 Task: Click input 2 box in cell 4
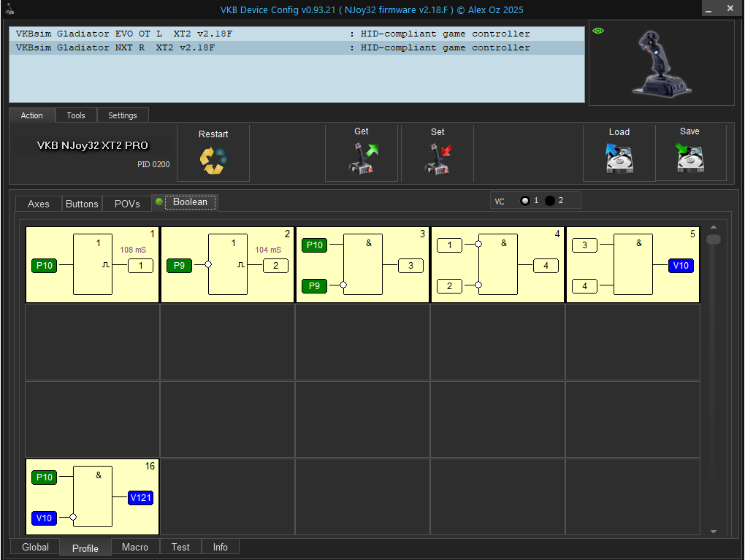click(449, 286)
